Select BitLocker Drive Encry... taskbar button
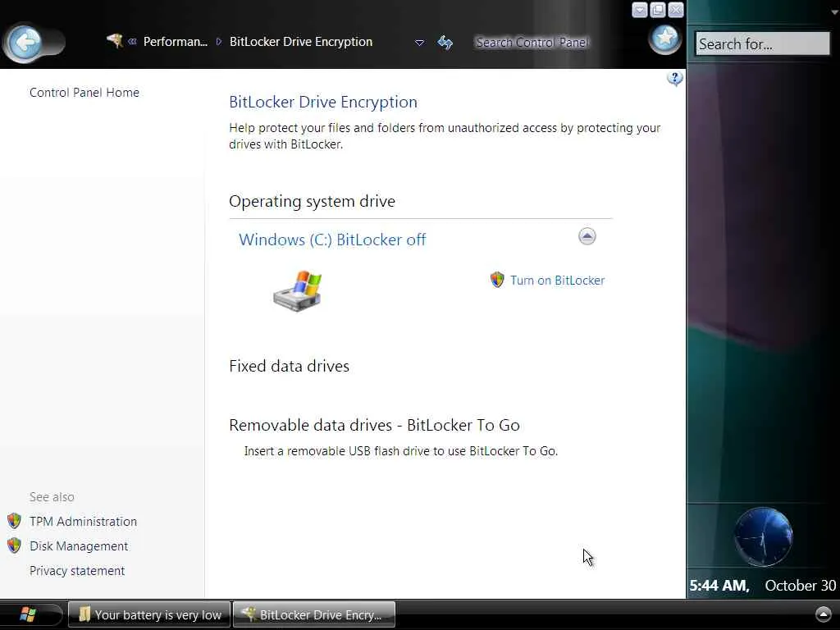Screen dimensions: 840x630 (x=314, y=614)
